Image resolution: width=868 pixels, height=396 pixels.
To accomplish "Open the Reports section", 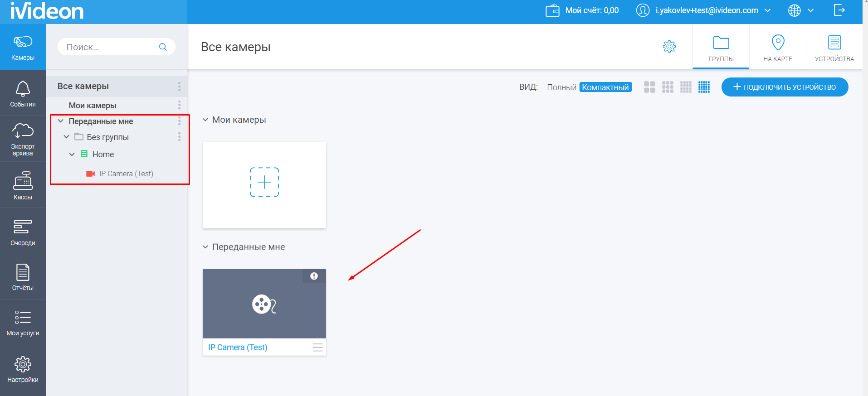I will [x=23, y=276].
